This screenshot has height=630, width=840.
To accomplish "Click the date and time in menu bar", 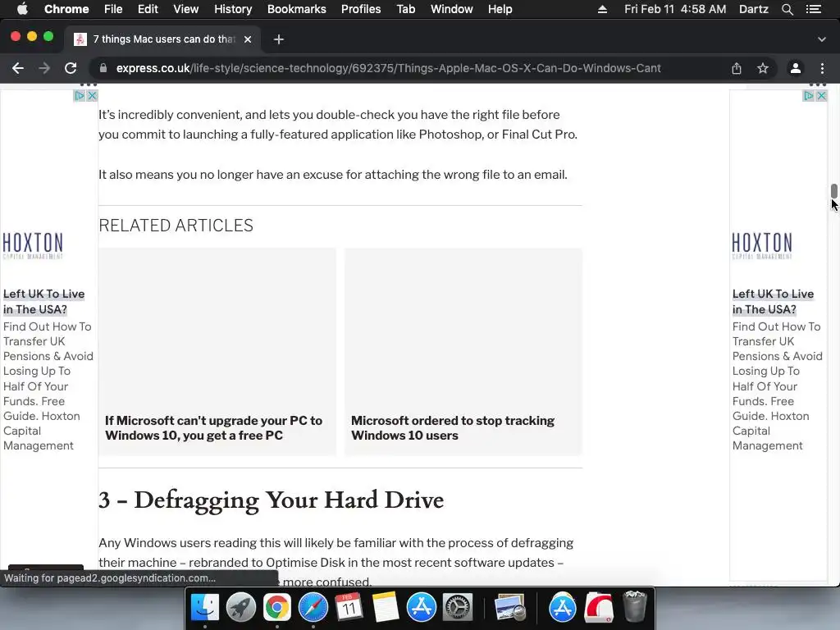I will coord(675,9).
